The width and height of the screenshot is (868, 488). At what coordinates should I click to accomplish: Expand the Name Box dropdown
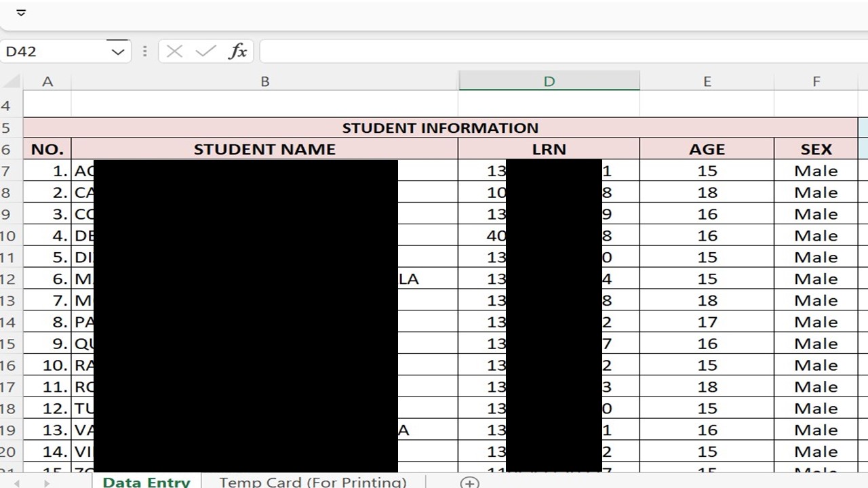coord(118,52)
